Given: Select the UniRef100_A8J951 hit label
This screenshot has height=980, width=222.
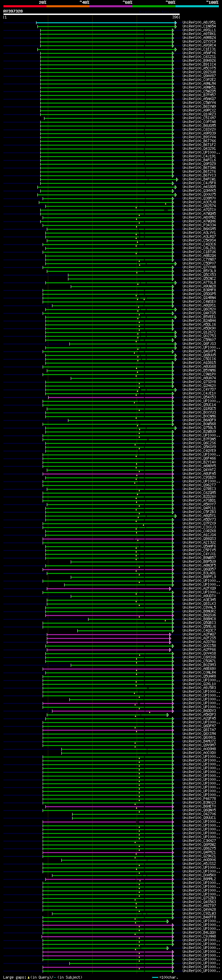Looking at the screenshot, I should (199, 23).
